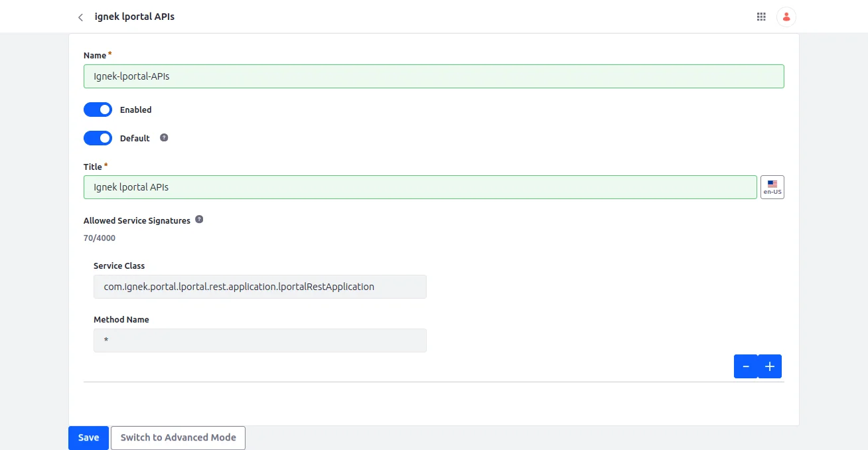Click the Service Class field
This screenshot has height=450, width=868.
point(260,287)
